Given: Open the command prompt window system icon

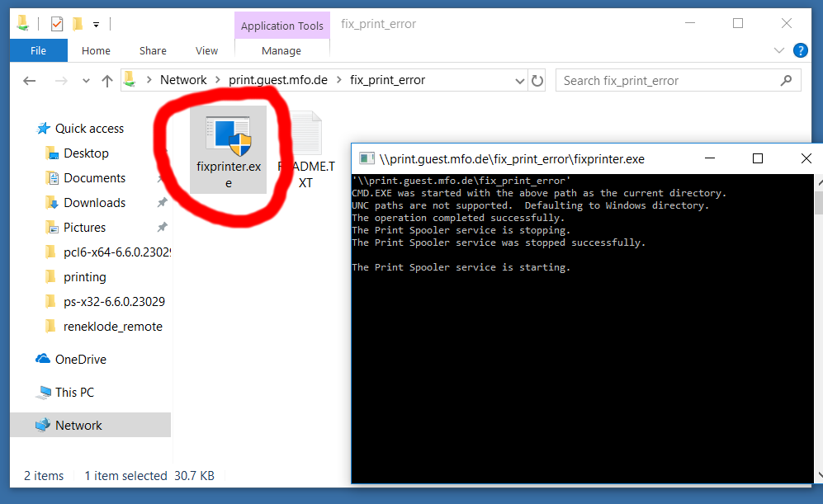Looking at the screenshot, I should click(x=367, y=159).
